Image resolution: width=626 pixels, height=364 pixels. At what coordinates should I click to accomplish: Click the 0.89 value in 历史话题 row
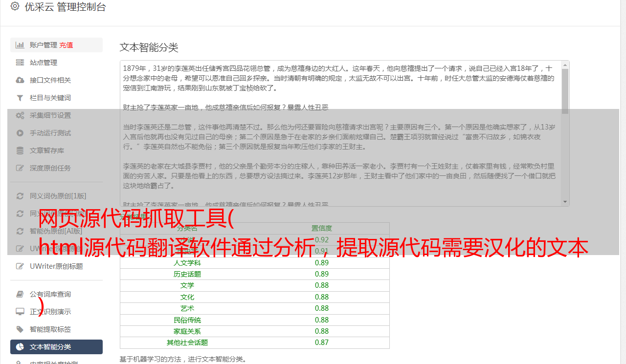pos(322,274)
